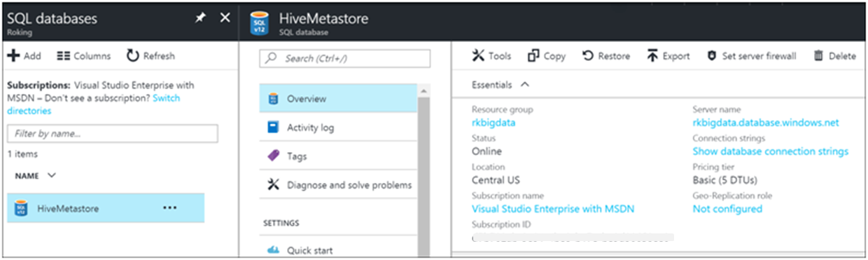Viewport: 868px width, 260px height.
Task: Click the menu scrollbar up arrow
Action: tap(423, 90)
